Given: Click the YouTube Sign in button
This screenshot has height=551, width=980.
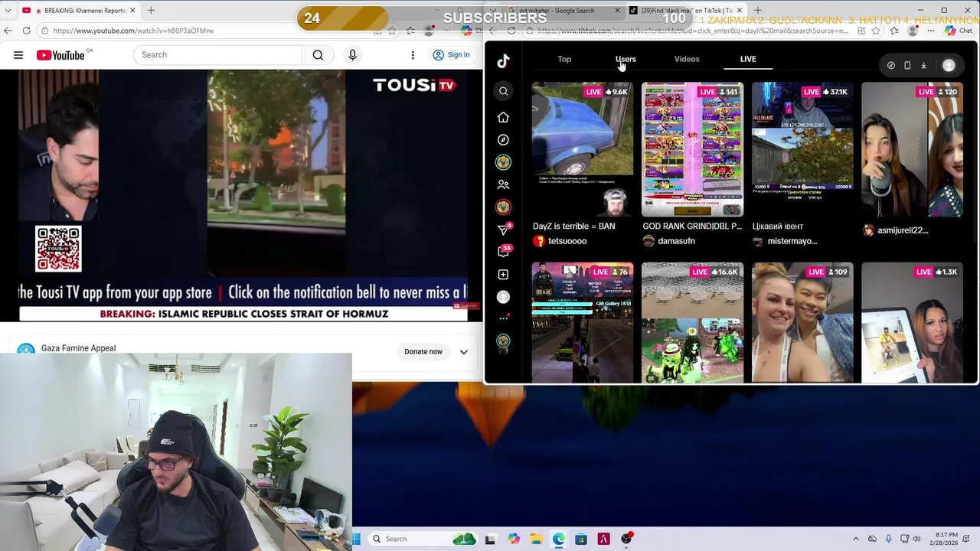Looking at the screenshot, I should [451, 55].
